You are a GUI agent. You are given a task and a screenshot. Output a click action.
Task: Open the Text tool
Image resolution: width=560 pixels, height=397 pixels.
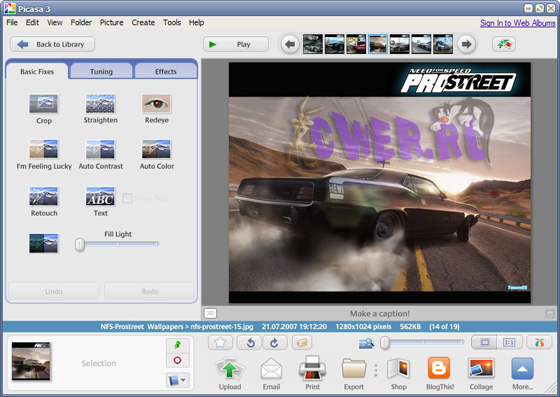(100, 196)
